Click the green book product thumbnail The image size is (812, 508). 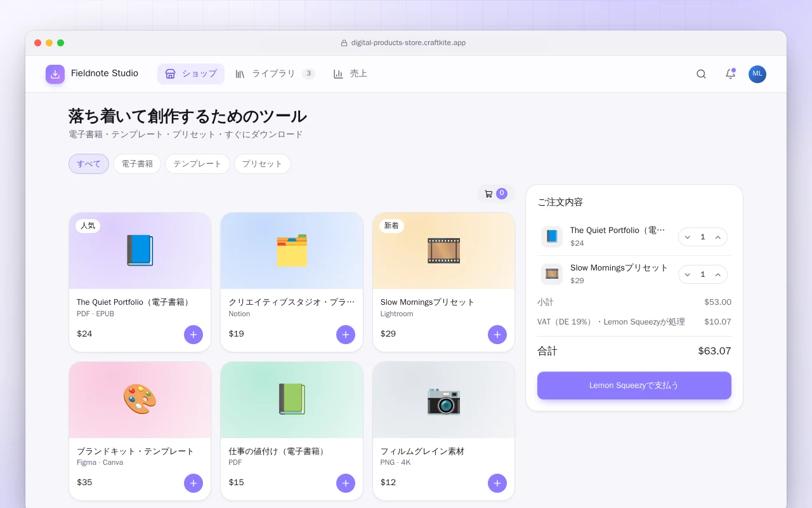(292, 400)
